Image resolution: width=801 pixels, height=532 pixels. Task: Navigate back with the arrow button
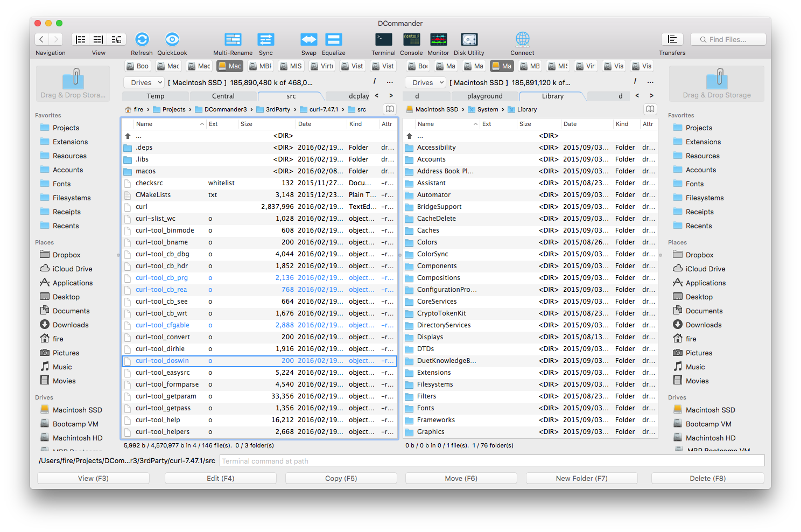(x=42, y=39)
